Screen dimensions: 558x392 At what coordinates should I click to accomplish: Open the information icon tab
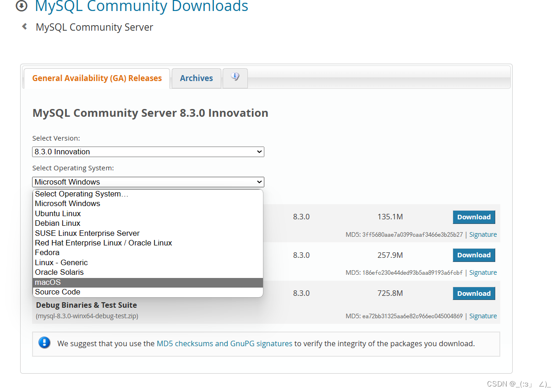(235, 78)
